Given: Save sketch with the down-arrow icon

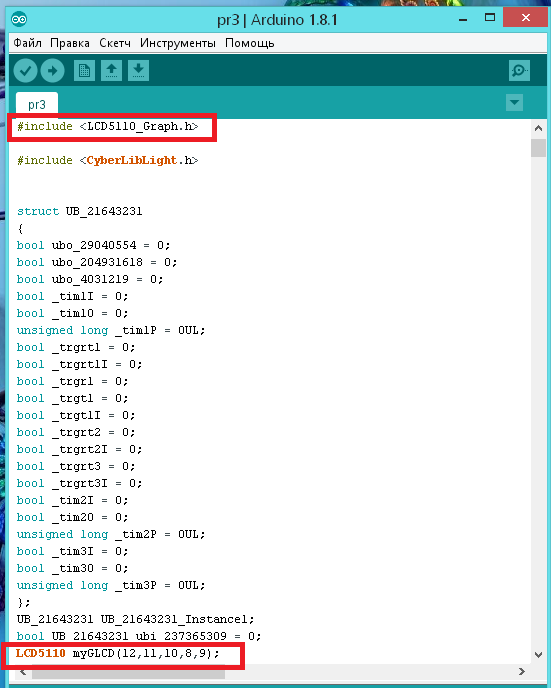Looking at the screenshot, I should (138, 71).
